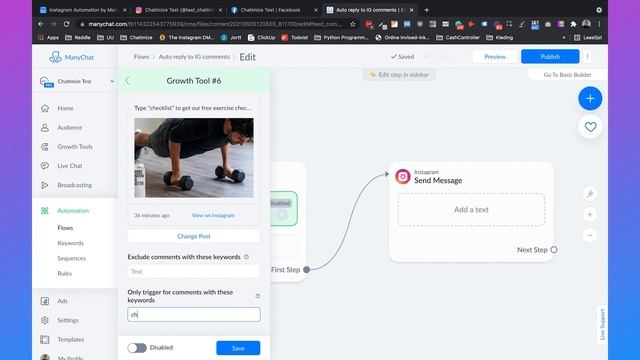Open the Chrome three-dot menu

599,24
